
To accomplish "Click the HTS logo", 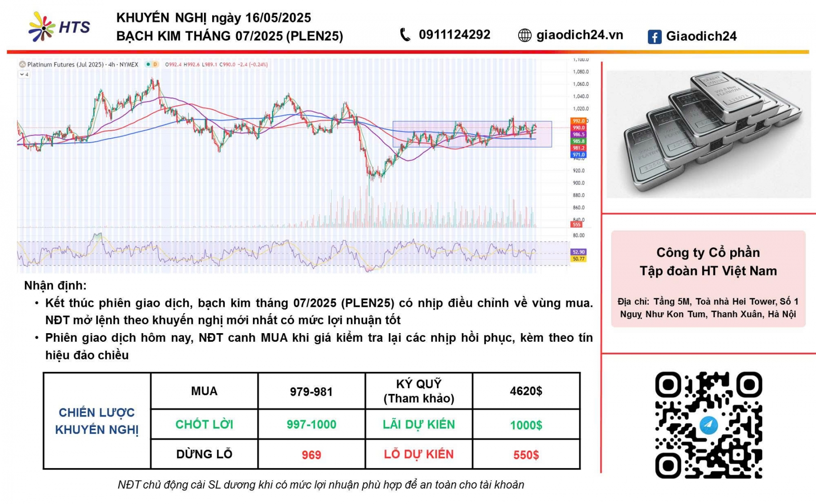I will 59,27.
